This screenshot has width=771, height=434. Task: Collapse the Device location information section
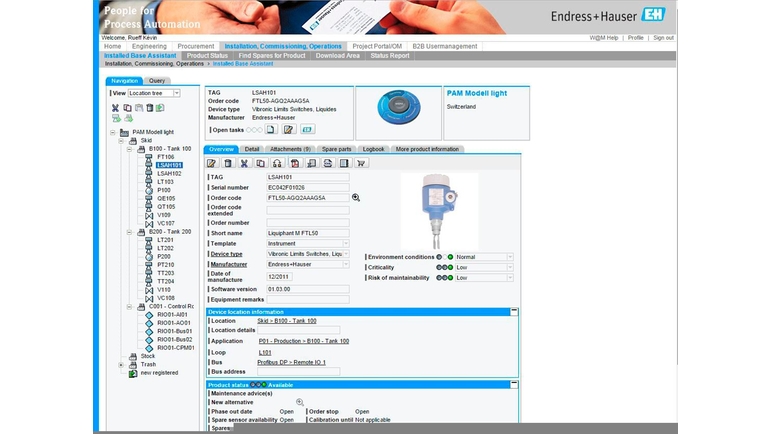click(514, 311)
